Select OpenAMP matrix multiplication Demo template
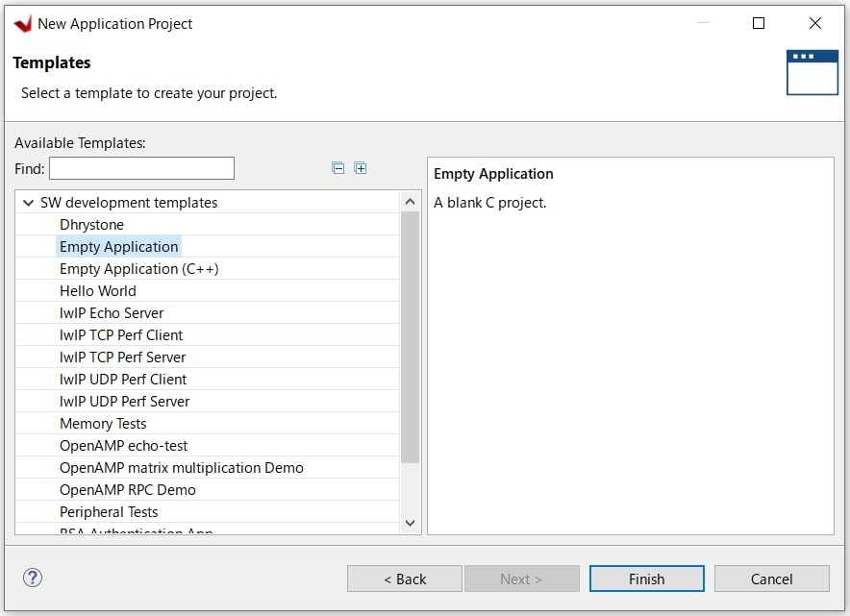Image resolution: width=850 pixels, height=616 pixels. point(182,468)
